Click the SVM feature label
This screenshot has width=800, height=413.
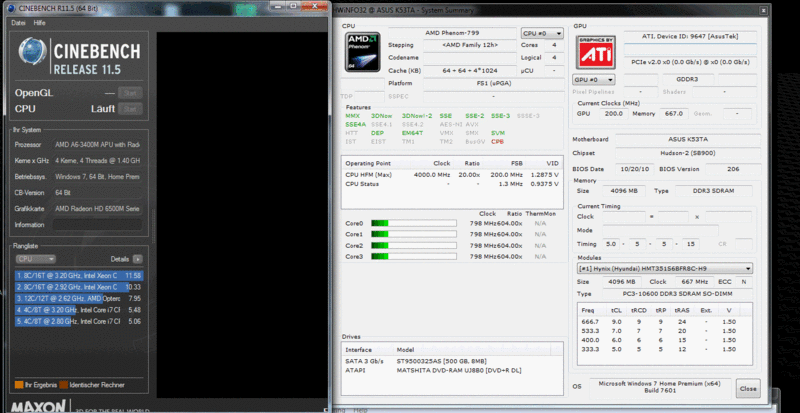click(x=498, y=133)
